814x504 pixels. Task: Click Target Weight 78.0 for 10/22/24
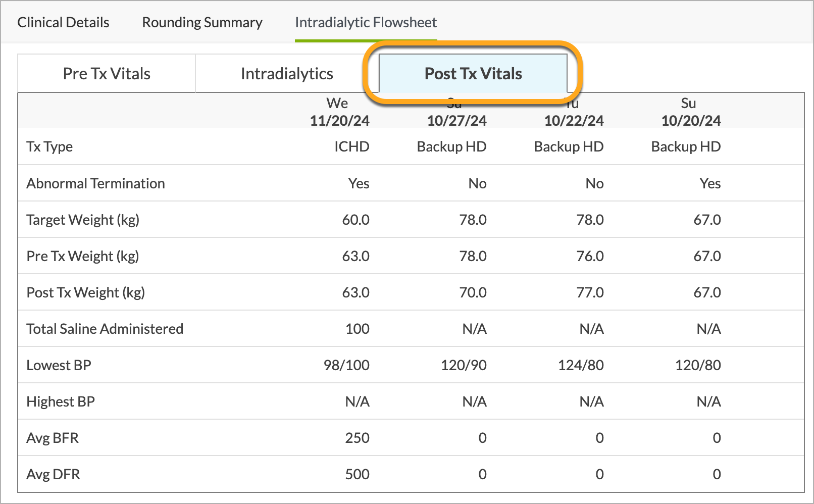point(590,220)
